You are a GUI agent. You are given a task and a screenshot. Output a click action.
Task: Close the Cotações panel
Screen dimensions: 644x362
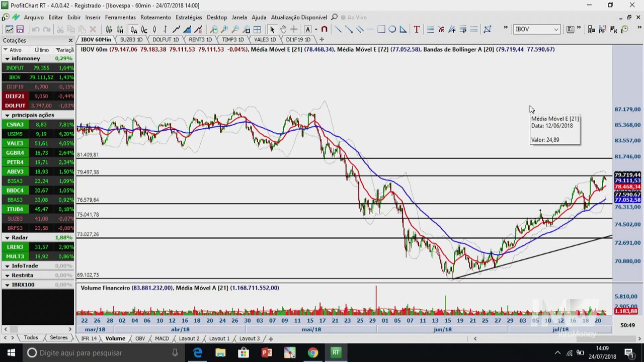tap(70, 40)
